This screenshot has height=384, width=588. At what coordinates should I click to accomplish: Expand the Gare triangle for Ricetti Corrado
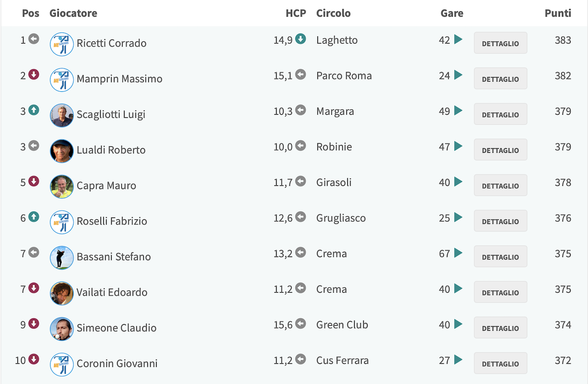point(458,39)
